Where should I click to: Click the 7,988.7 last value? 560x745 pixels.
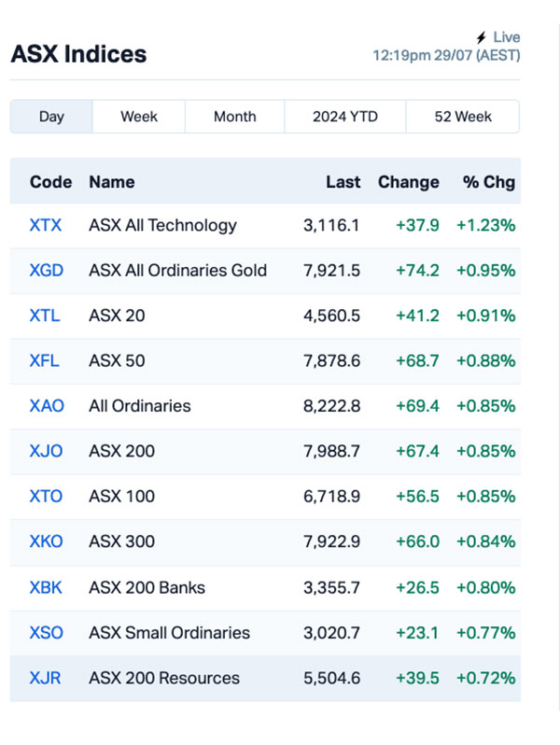(x=331, y=451)
